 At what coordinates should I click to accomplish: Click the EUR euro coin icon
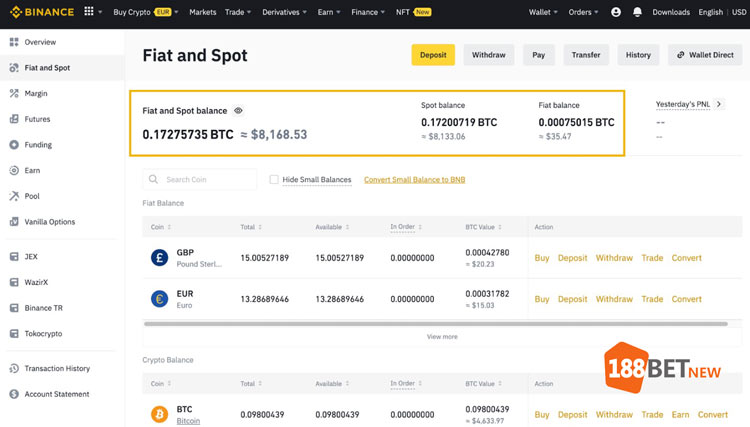click(x=159, y=299)
